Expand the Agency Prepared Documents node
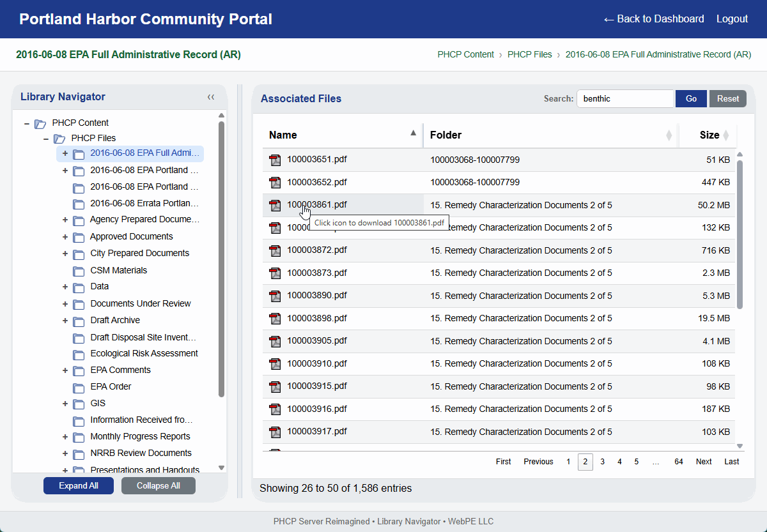This screenshot has height=532, width=767. coord(65,220)
